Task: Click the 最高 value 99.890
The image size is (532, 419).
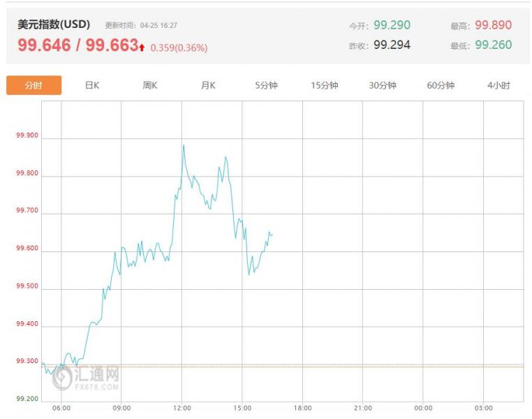Action: tap(493, 25)
